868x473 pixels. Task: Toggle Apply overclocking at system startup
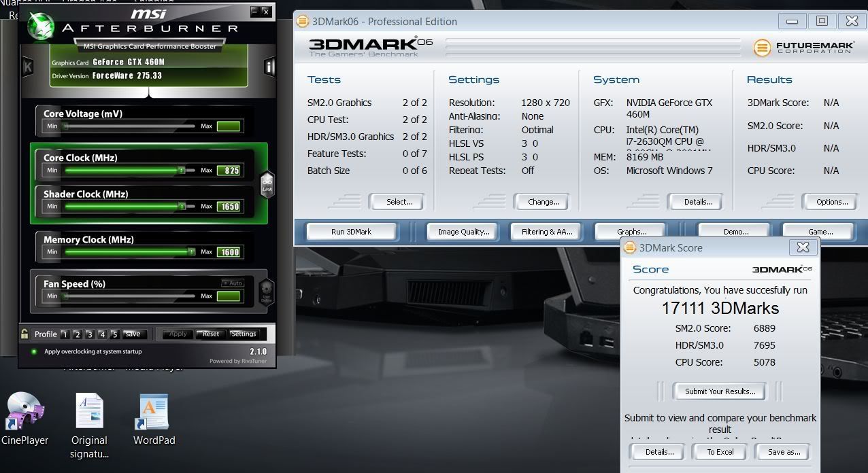click(x=34, y=352)
